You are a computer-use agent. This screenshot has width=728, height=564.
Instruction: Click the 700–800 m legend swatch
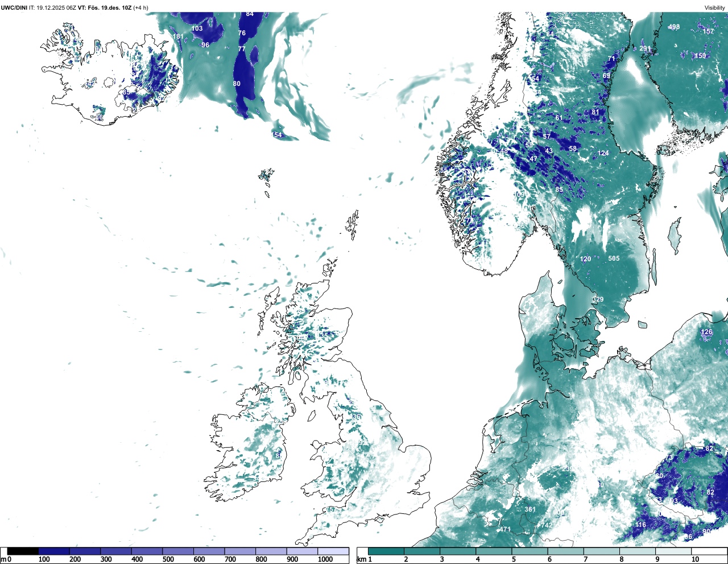point(240,551)
